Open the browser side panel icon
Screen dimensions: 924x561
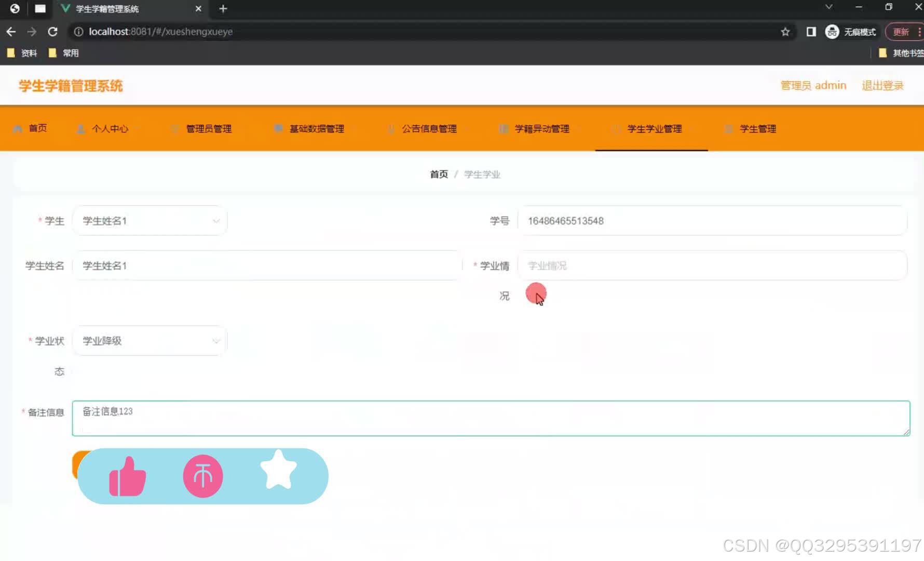[x=811, y=32]
